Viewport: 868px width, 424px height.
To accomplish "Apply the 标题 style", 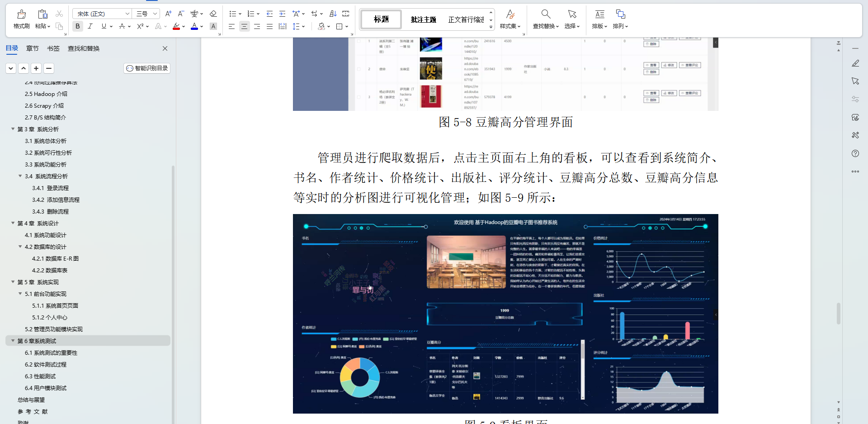I will point(381,19).
